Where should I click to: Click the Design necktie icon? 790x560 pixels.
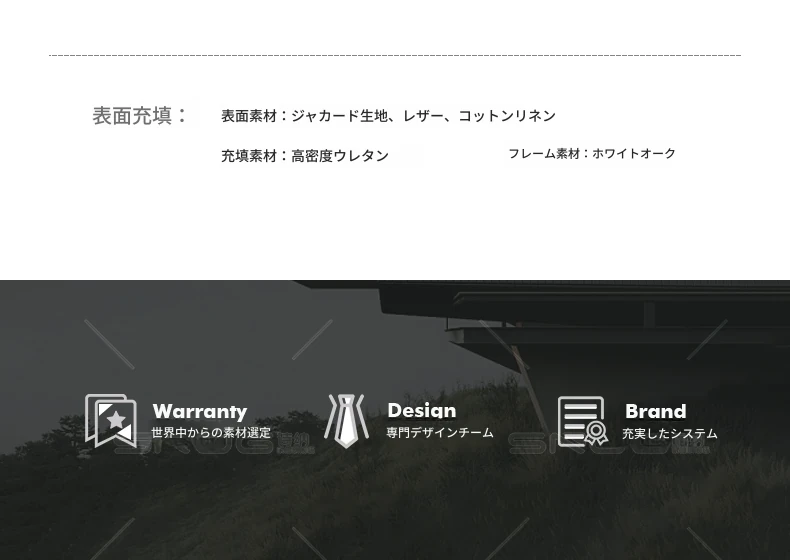point(346,421)
